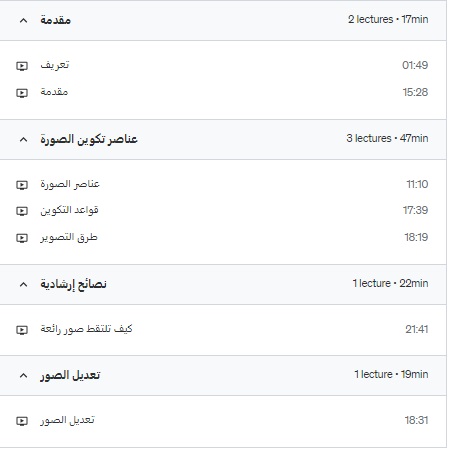Click the 15:28 duration of مقدمة lecture
Viewport: 449px width, 449px height.
pos(415,92)
